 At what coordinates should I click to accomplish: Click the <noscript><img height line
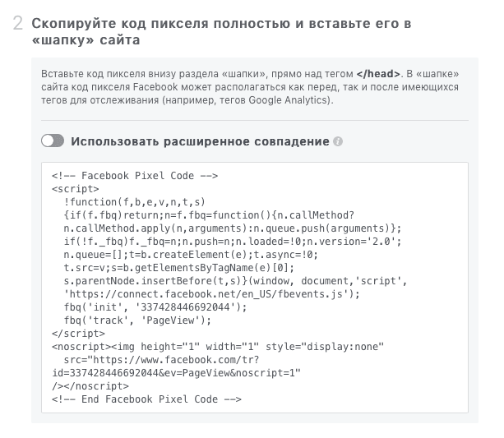click(218, 347)
